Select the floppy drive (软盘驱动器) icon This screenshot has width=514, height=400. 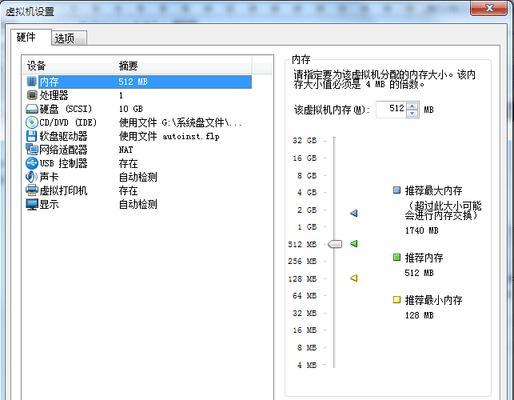coord(32,136)
